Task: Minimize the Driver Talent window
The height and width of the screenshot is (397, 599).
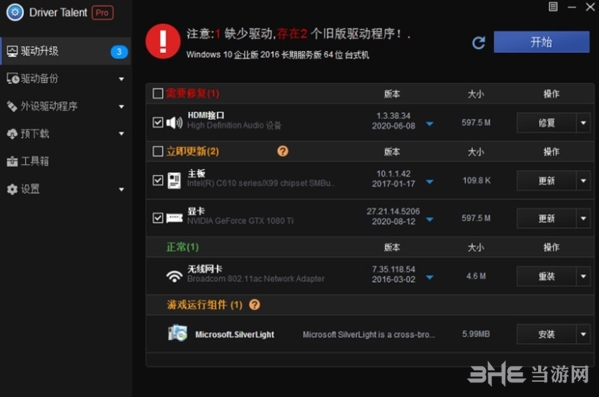Action: point(571,7)
